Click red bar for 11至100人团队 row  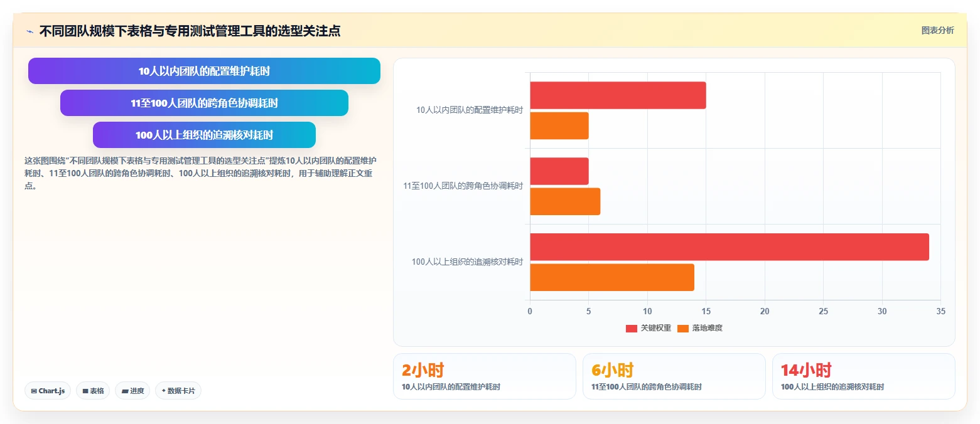(559, 171)
